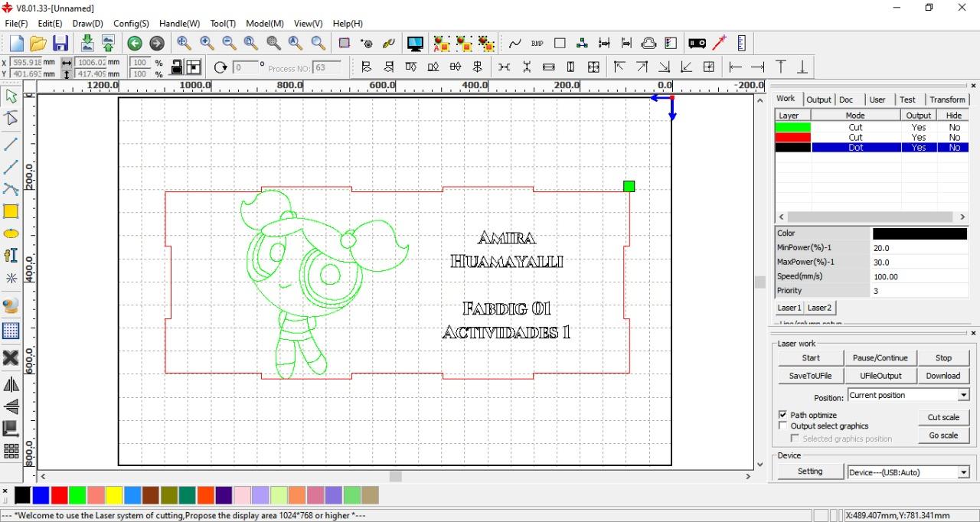This screenshot has height=522, width=980.
Task: Open the File menu
Action: 16,24
